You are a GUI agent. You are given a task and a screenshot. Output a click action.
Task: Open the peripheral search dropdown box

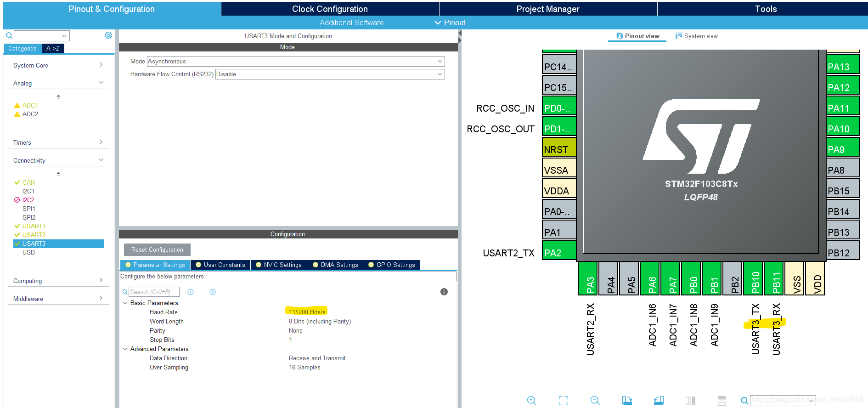[41, 35]
